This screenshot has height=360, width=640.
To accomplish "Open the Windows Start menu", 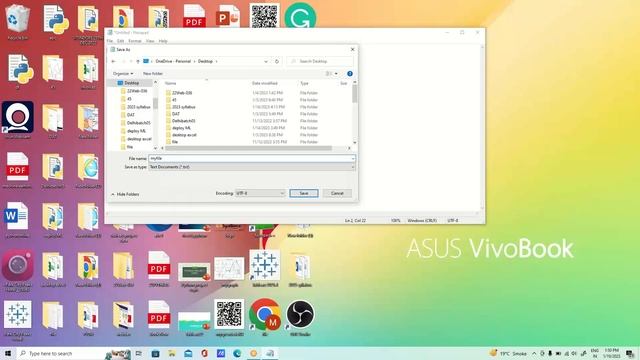I will (8, 353).
